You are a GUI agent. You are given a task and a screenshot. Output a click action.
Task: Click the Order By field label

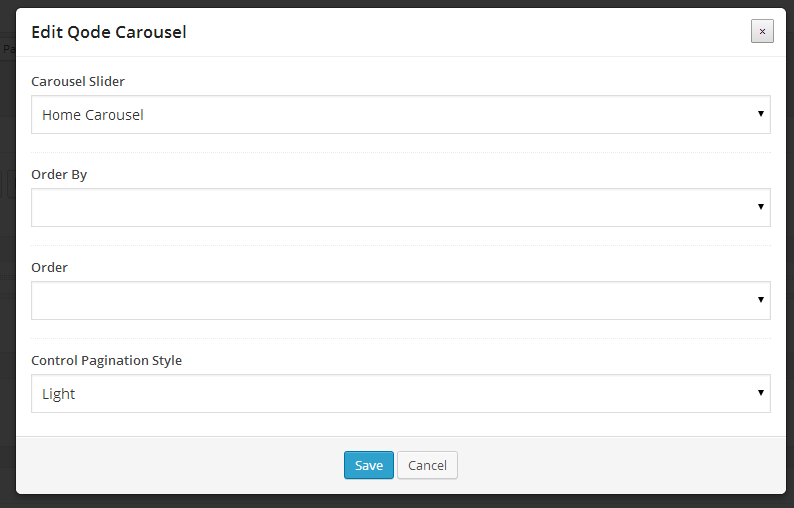tap(59, 174)
